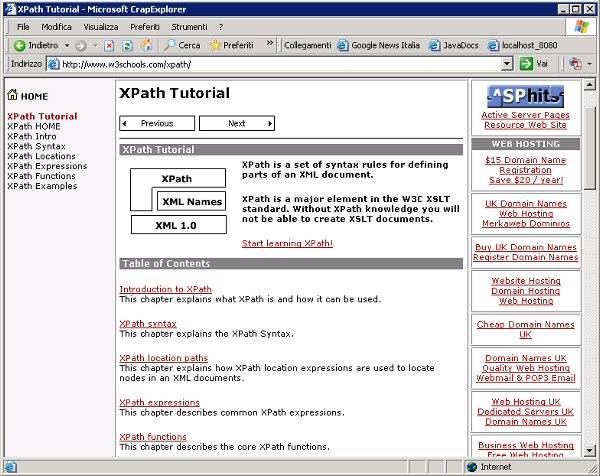Select XPath Functions in the sidebar
The height and width of the screenshot is (476, 600).
coord(41,176)
